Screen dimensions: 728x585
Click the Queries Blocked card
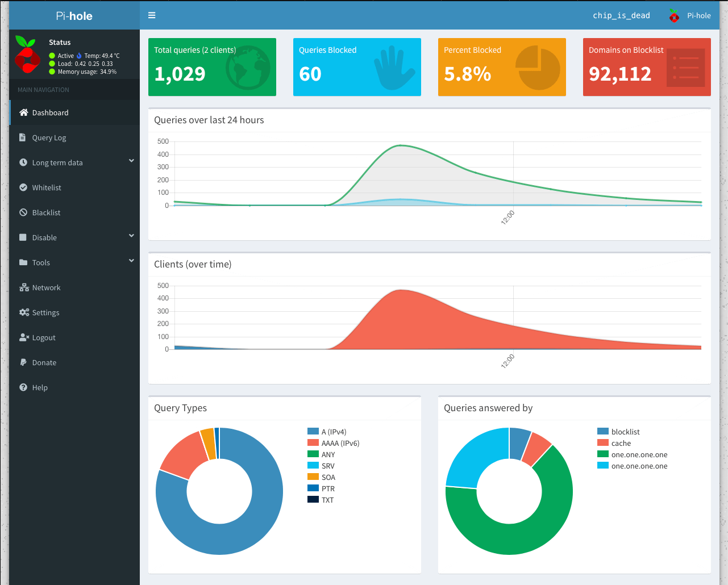pos(357,67)
